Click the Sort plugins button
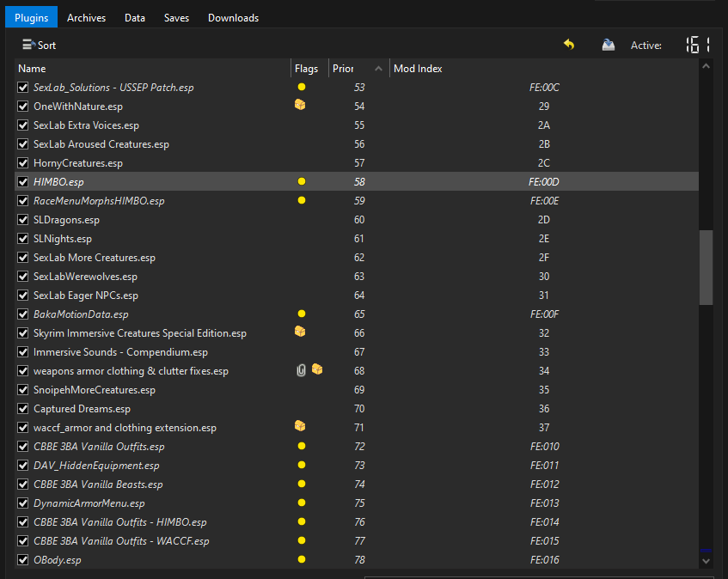This screenshot has width=728, height=579. point(39,45)
